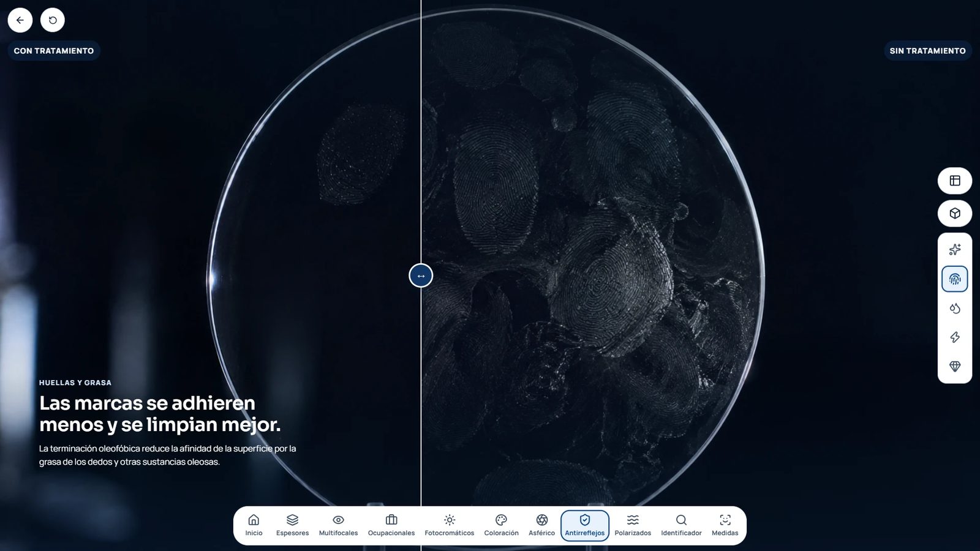Click the paragraph about 'terminación oleofóbica'
Image resolution: width=980 pixels, height=551 pixels.
(168, 455)
